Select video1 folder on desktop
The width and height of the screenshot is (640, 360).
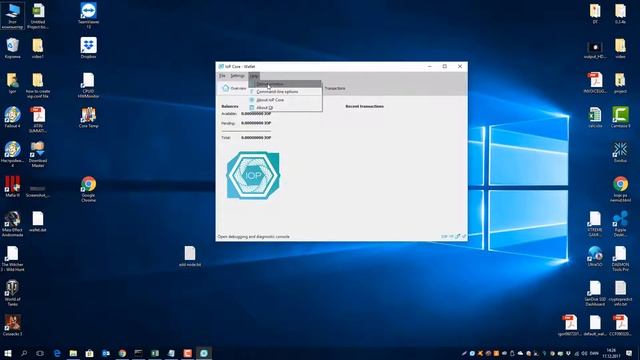coord(38,48)
